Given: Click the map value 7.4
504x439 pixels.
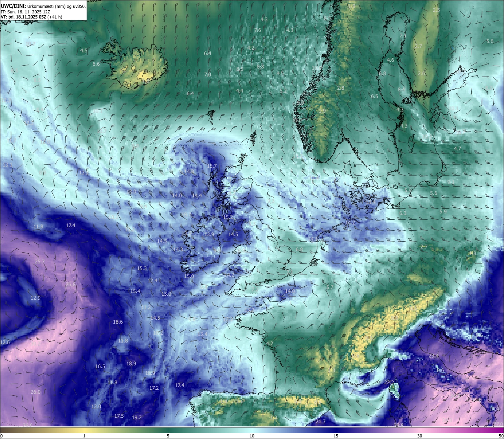Looking at the screenshot, I should (402, 35).
